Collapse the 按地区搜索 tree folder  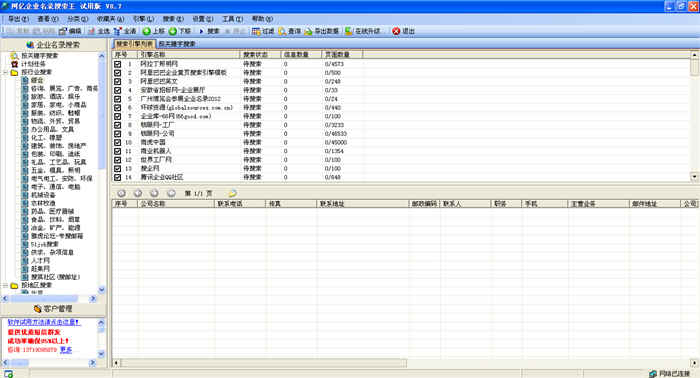pos(5,285)
